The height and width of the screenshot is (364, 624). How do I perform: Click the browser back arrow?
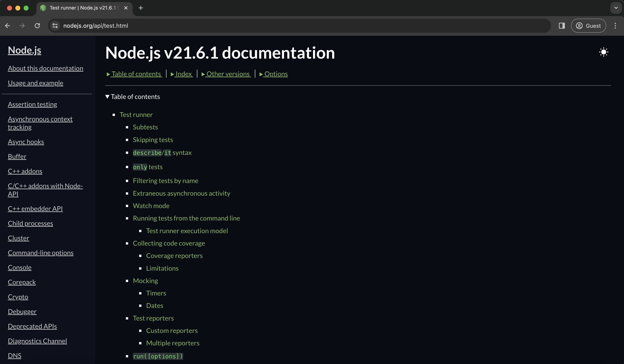click(8, 26)
